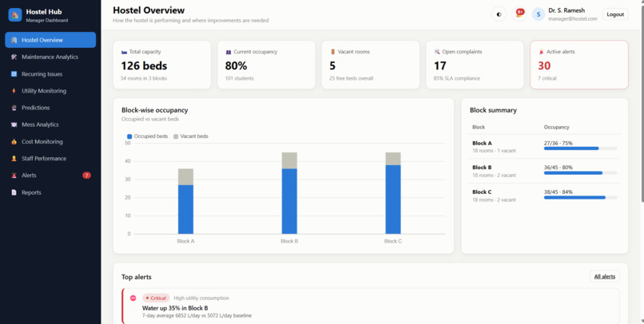Screen dimensions: 644x324
Task: Click the Critical severity badge
Action: (156, 298)
